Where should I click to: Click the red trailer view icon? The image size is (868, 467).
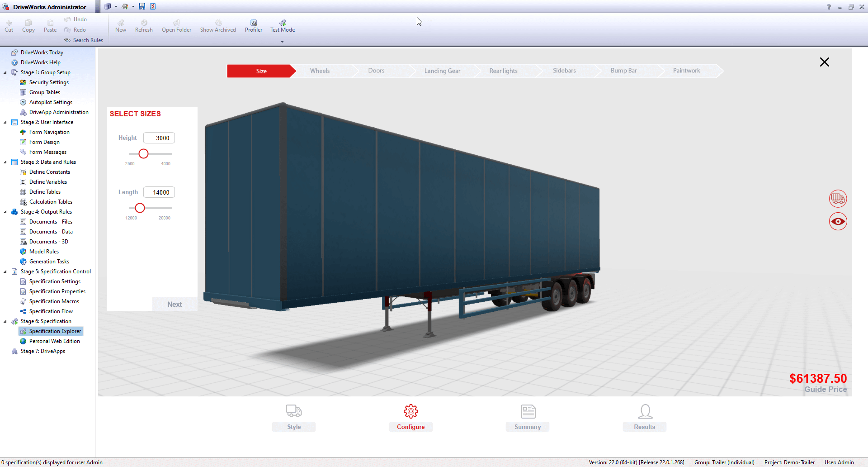point(838,199)
